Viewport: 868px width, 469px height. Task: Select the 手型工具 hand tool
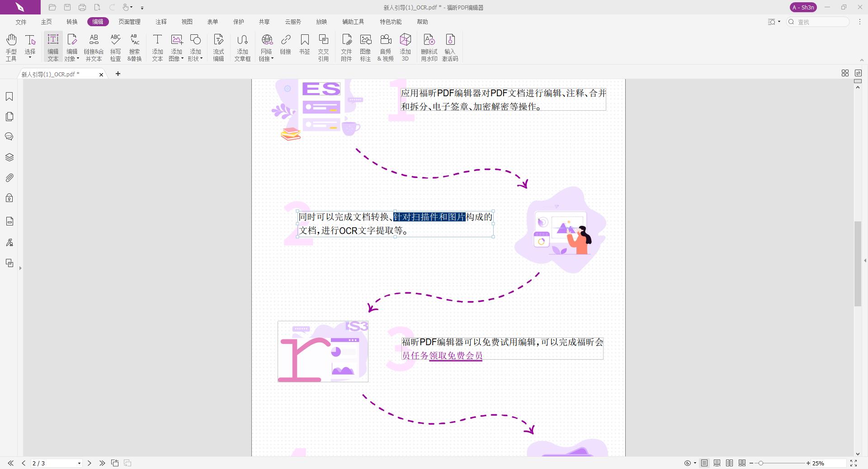pyautogui.click(x=11, y=47)
